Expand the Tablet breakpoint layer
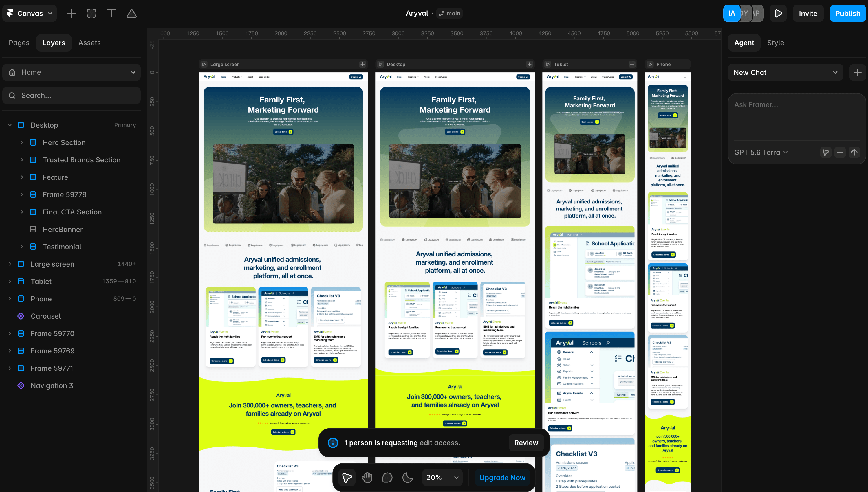 pos(10,282)
